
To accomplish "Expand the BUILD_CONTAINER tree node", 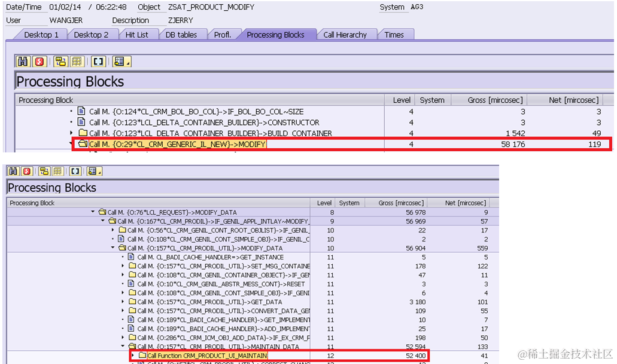I will (x=71, y=133).
